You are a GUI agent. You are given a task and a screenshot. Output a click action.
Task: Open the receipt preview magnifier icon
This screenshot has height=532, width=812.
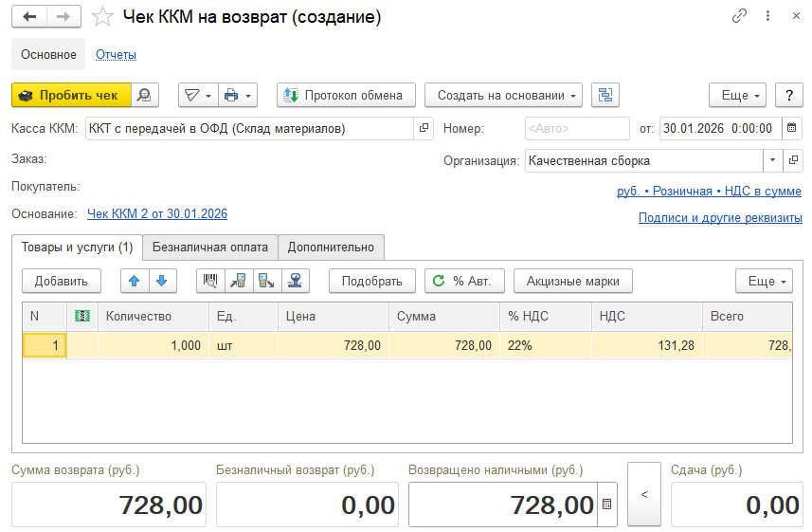(144, 95)
